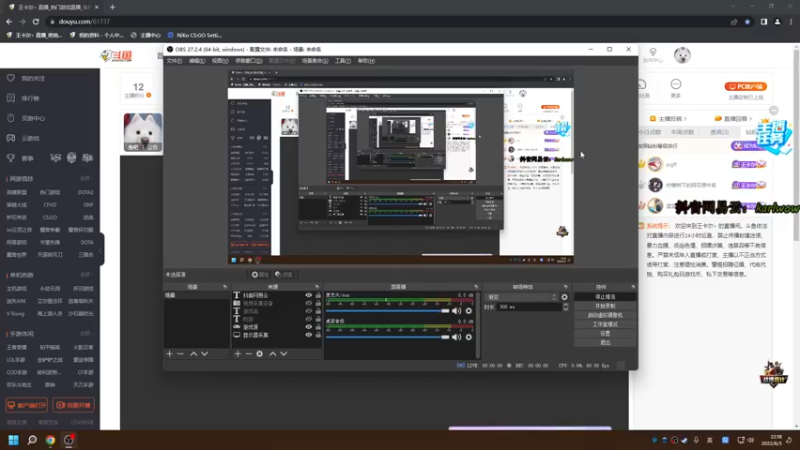Open source properties with the gear icon in the Sources panel
This screenshot has width=800, height=450.
pyautogui.click(x=260, y=354)
